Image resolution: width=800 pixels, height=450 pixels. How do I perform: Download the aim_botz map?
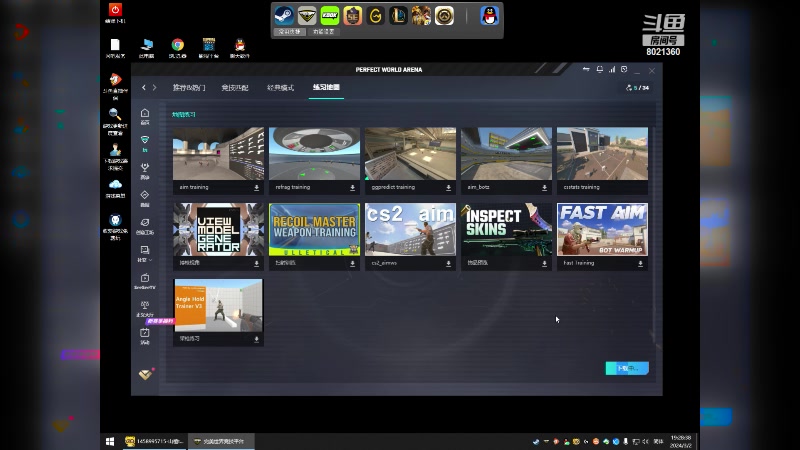(544, 188)
